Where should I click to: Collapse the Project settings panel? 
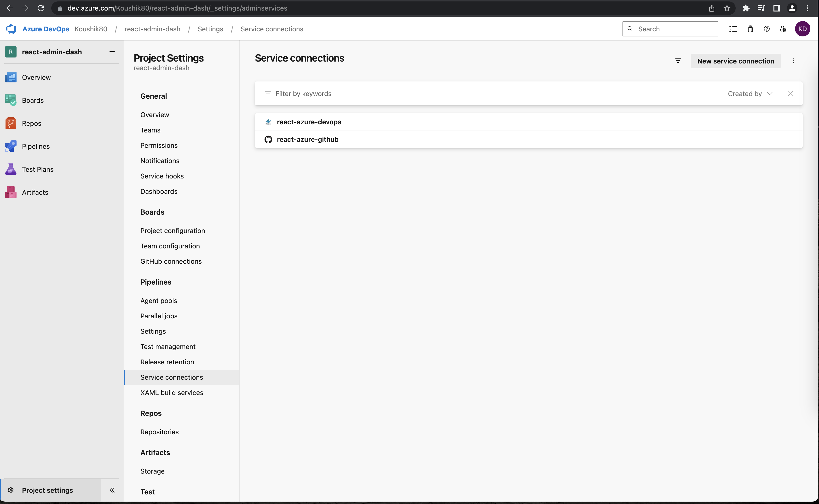[112, 490]
